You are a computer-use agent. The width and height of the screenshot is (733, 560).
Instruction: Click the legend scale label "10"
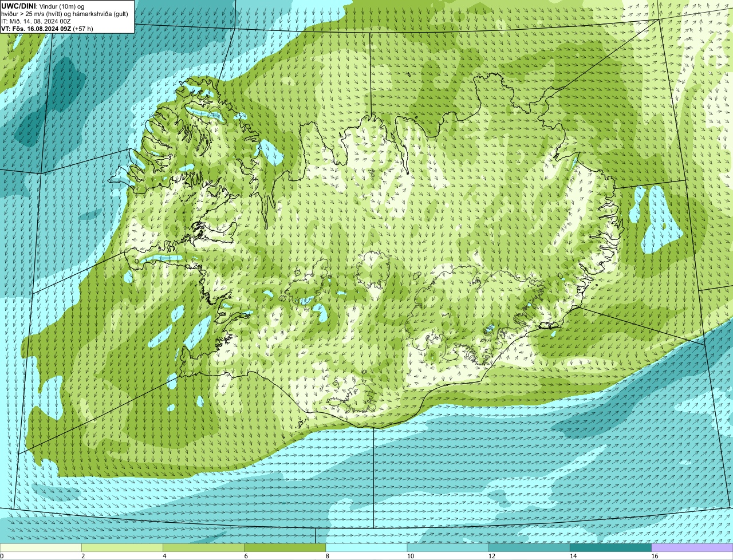410,556
